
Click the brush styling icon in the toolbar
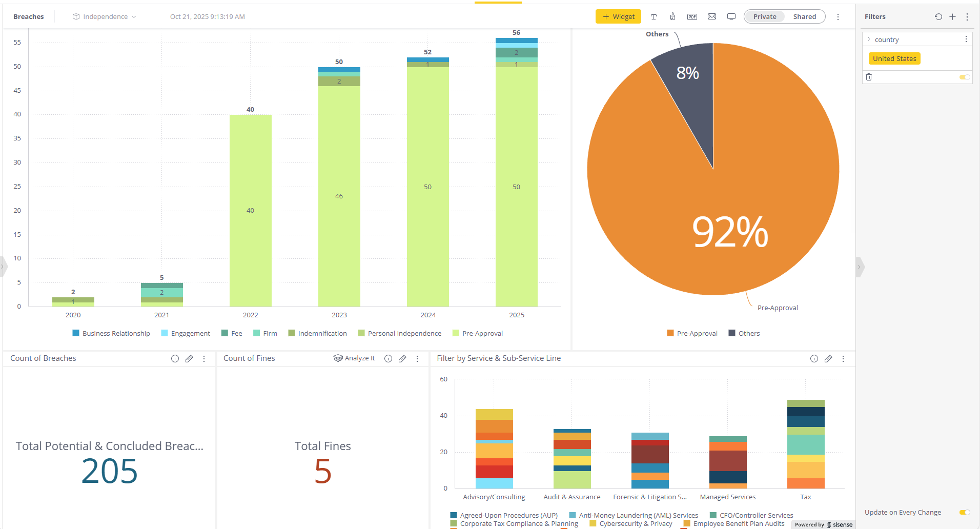pos(672,16)
